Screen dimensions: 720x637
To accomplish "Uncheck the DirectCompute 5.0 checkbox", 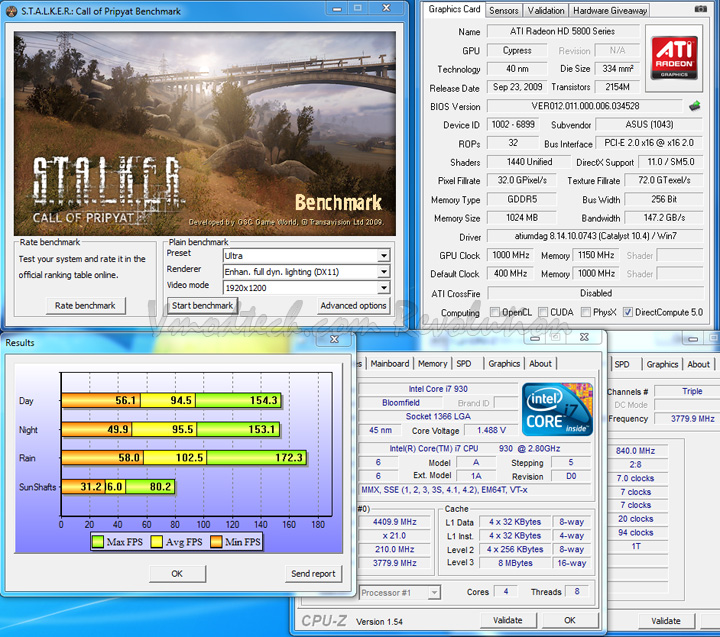I will coord(628,312).
